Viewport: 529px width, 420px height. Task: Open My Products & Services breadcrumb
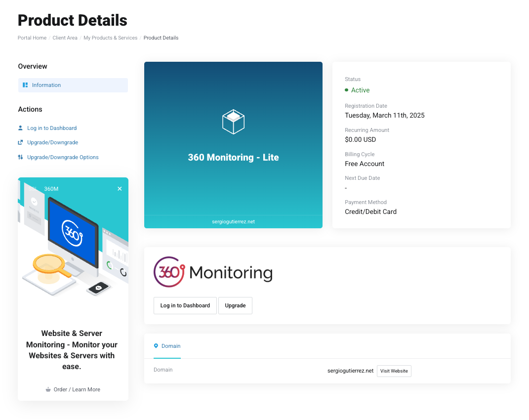coord(110,38)
